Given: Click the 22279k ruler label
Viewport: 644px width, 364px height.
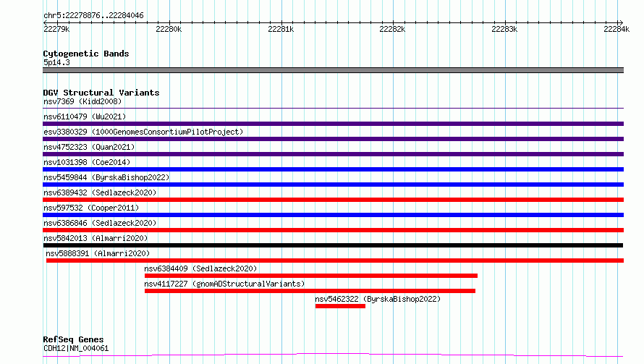Looking at the screenshot, I should [56, 29].
